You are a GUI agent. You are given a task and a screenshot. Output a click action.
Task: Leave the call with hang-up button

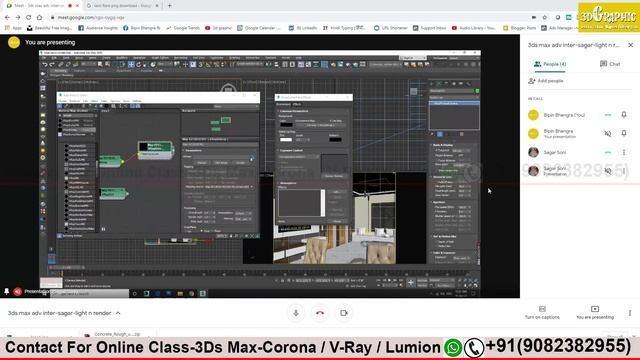[320, 313]
